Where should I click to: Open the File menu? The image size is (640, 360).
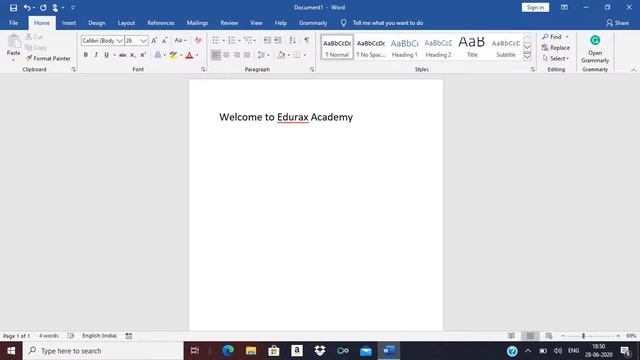coord(13,23)
